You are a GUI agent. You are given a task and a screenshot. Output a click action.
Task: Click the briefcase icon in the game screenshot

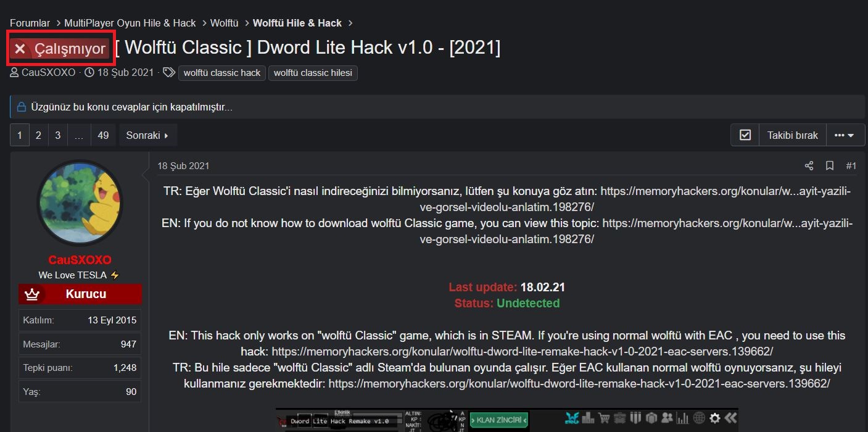tap(619, 418)
